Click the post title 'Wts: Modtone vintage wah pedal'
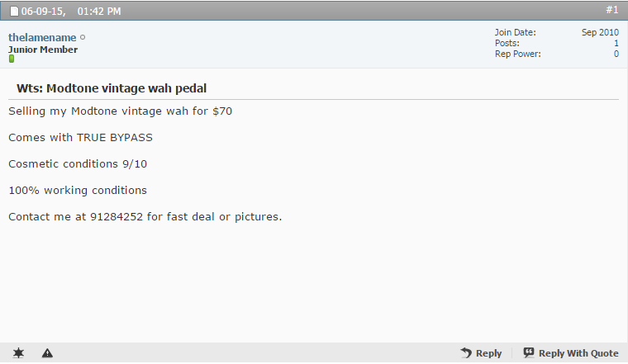Image resolution: width=628 pixels, height=364 pixels. (112, 88)
